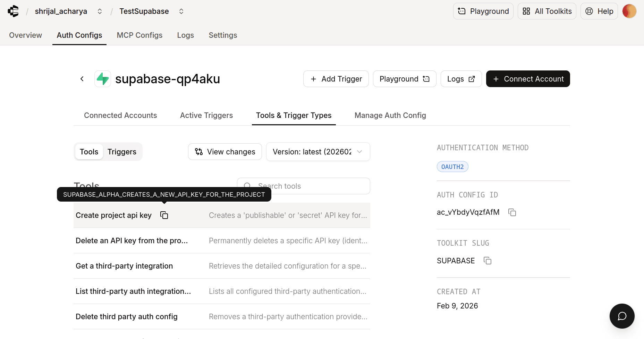Switch to the Triggers segment
This screenshot has width=644, height=339.
122,152
